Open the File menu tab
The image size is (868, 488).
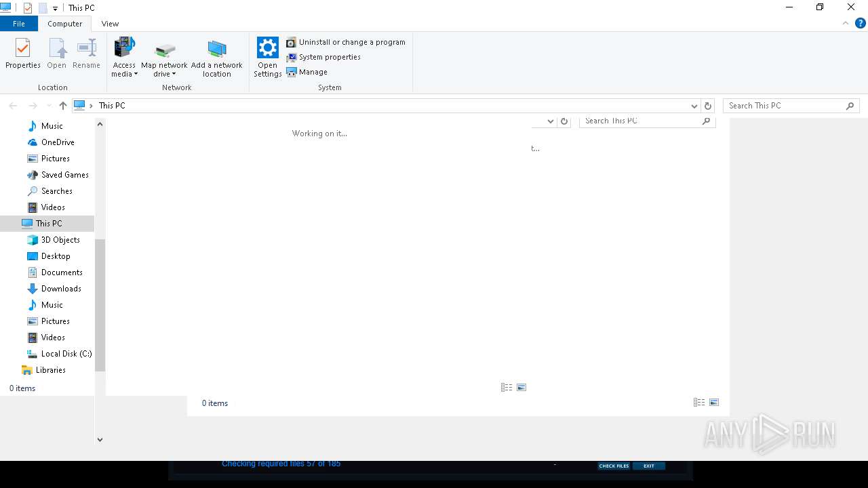[19, 24]
